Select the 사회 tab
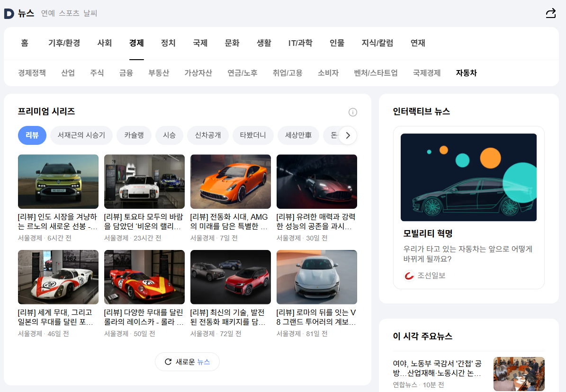This screenshot has height=392, width=566. coord(105,43)
